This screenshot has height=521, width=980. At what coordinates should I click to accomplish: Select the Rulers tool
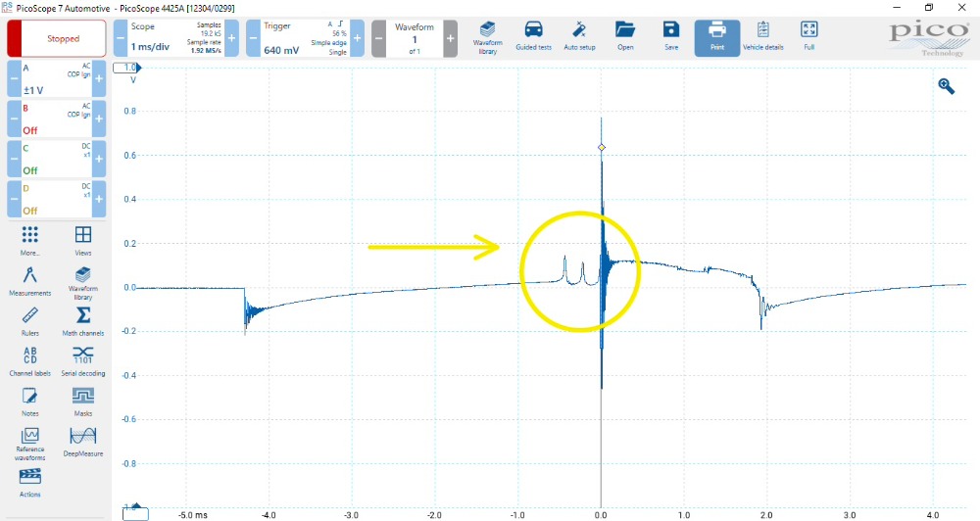tap(29, 320)
